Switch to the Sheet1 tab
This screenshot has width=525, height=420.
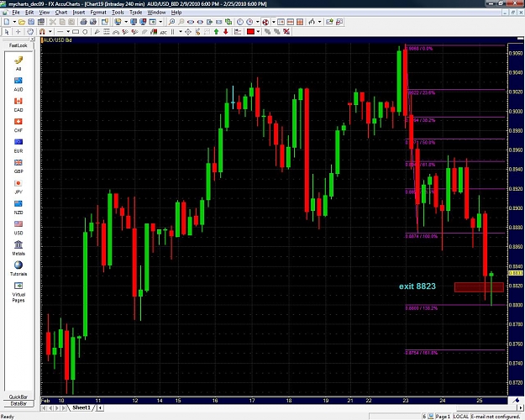81,407
